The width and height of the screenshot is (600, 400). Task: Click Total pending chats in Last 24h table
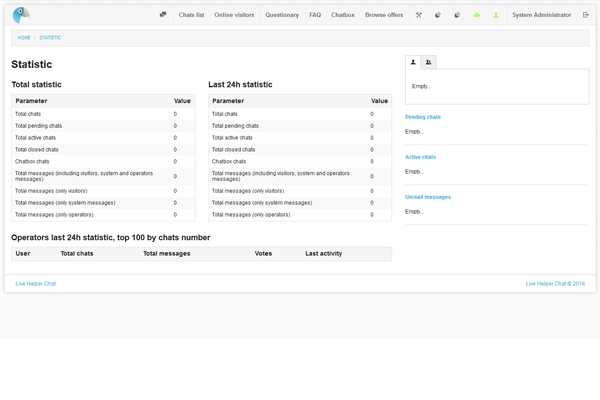[300, 126]
